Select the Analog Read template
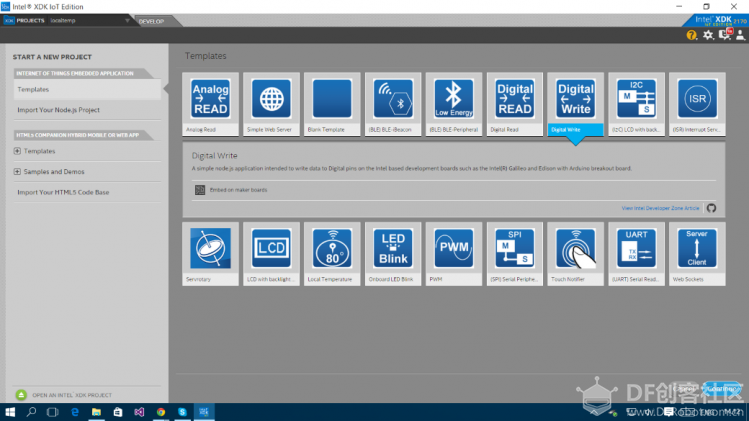 coord(210,104)
